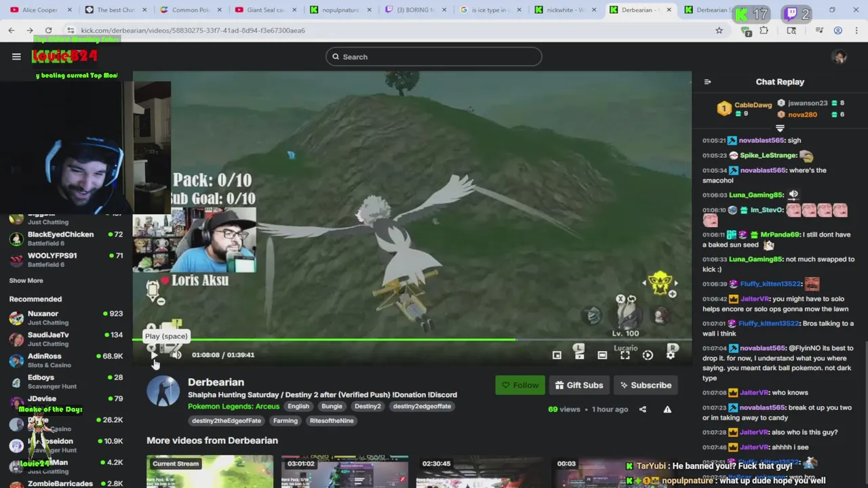Click jswanson23 in chat leaderboard
The width and height of the screenshot is (868, 488).
point(808,103)
